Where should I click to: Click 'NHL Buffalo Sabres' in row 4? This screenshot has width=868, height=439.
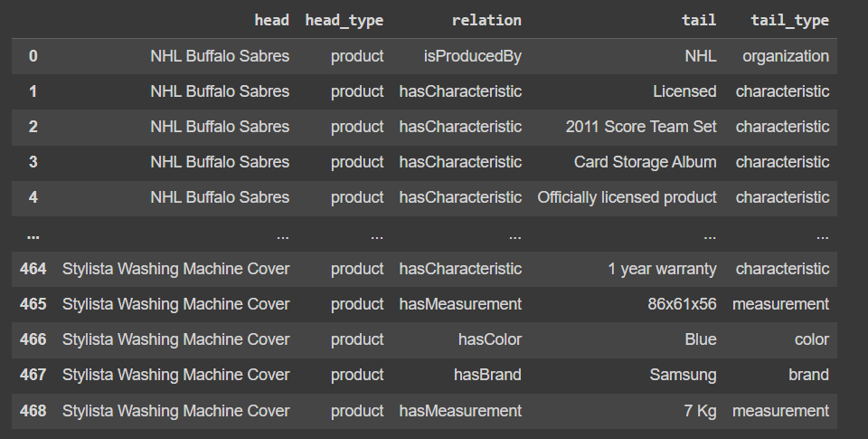[x=220, y=197]
